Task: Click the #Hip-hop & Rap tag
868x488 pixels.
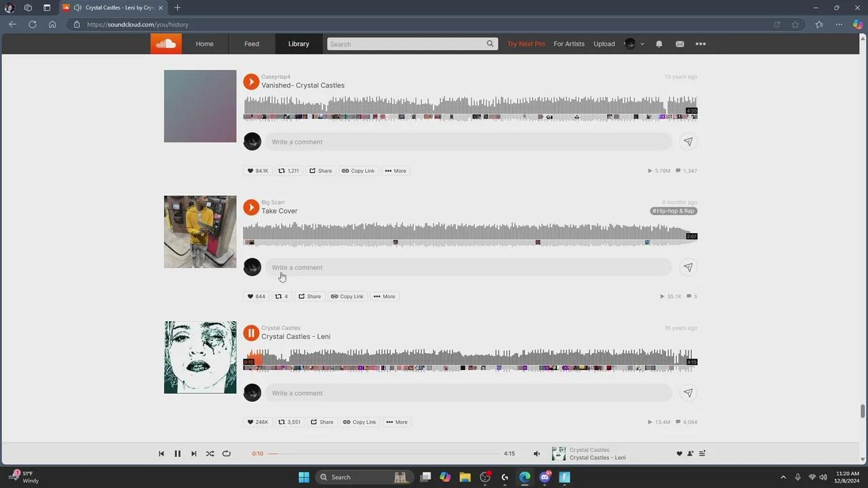Action: [674, 211]
